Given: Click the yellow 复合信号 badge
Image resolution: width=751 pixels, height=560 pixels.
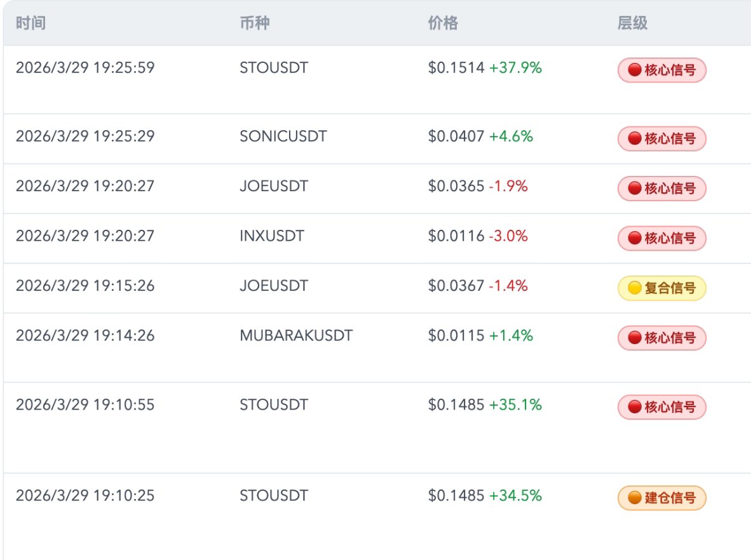Looking at the screenshot, I should click(662, 288).
